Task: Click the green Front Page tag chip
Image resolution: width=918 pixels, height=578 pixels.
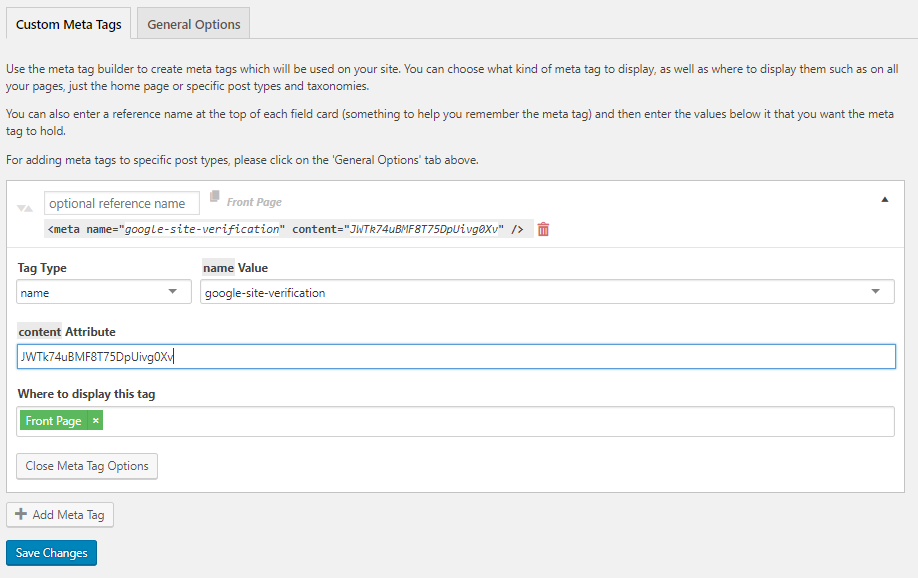Action: pos(54,420)
